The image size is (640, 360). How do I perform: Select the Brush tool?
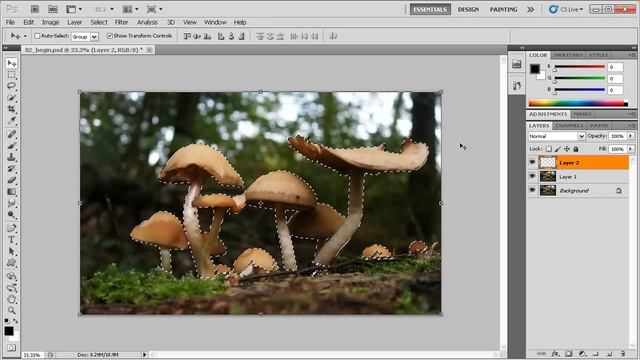click(x=11, y=146)
